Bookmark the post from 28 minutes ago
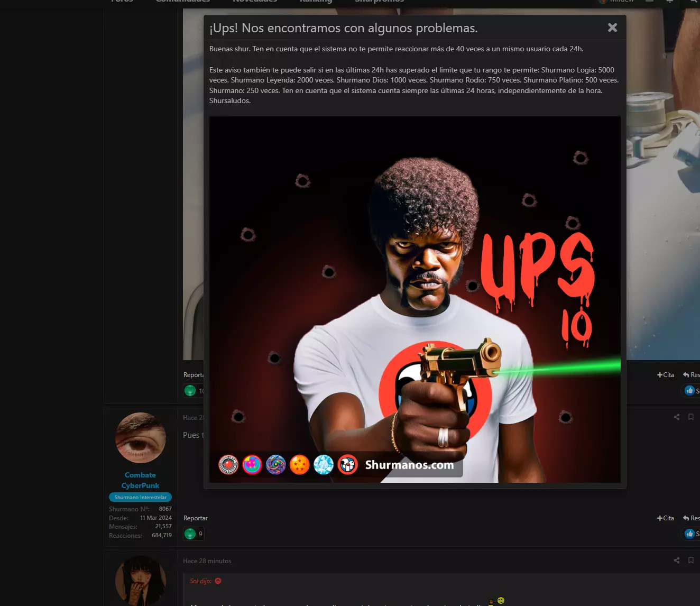 pos(691,561)
